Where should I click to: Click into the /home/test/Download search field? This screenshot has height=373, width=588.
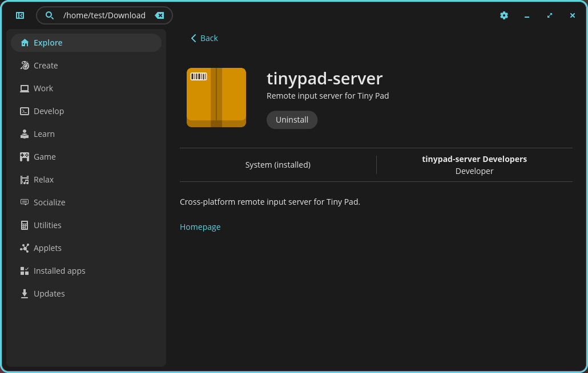click(x=104, y=15)
